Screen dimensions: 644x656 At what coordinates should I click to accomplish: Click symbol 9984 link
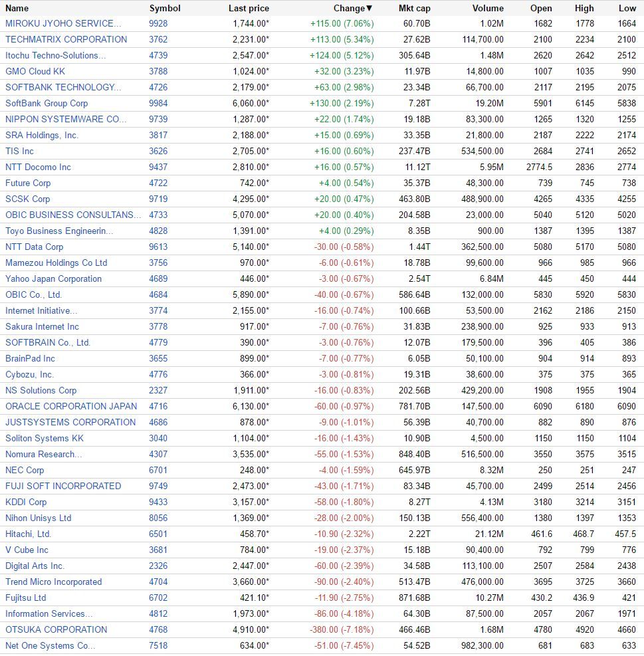pos(158,103)
